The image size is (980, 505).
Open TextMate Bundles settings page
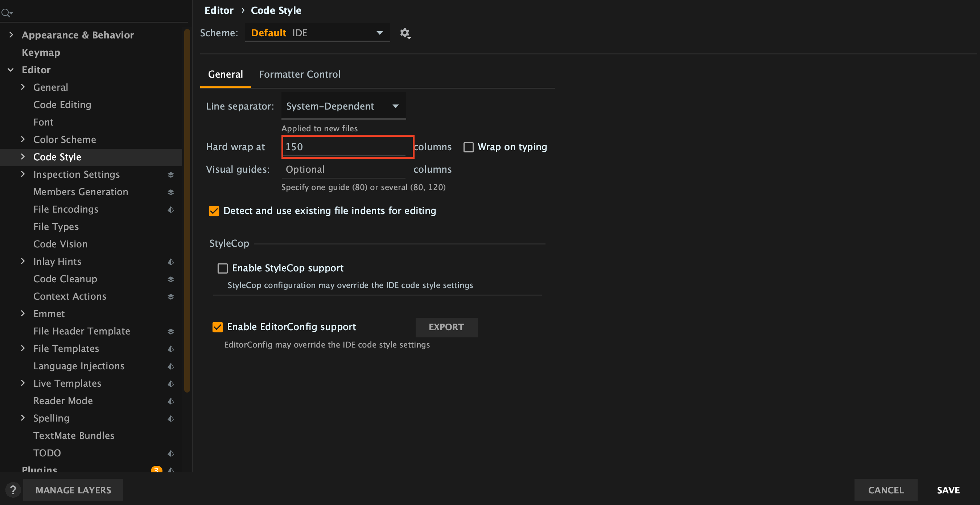(x=73, y=436)
